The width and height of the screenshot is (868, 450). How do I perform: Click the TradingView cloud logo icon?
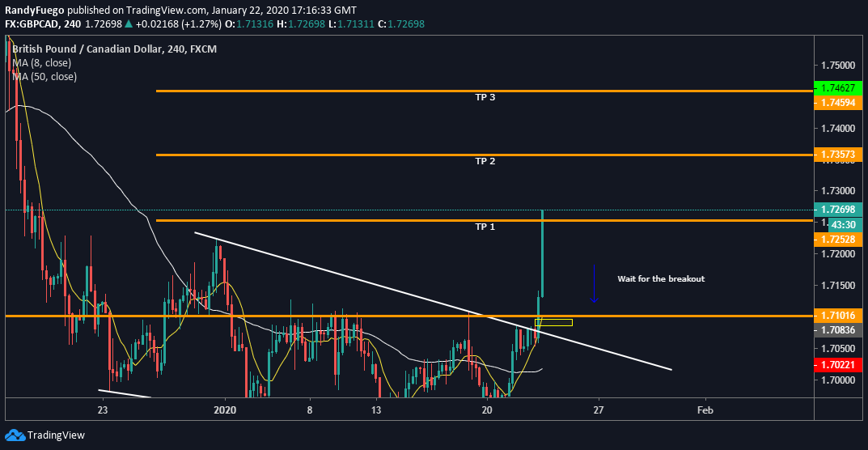pos(15,435)
